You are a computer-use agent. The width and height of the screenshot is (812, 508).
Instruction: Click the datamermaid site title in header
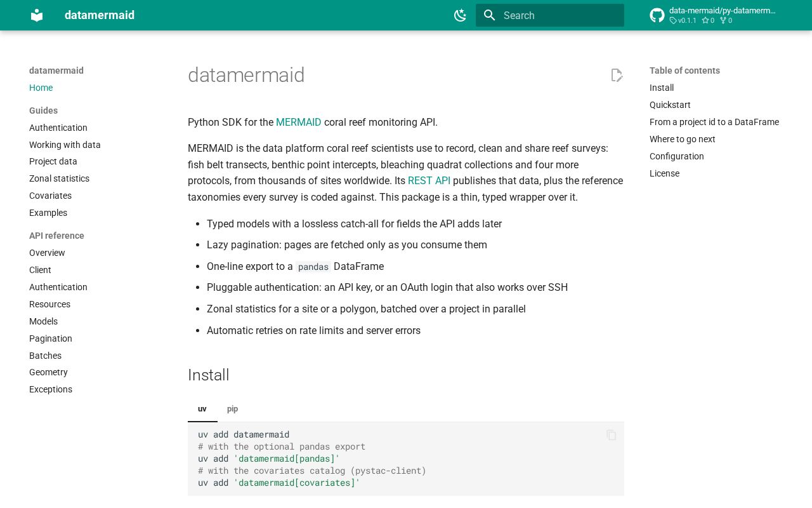tap(100, 15)
